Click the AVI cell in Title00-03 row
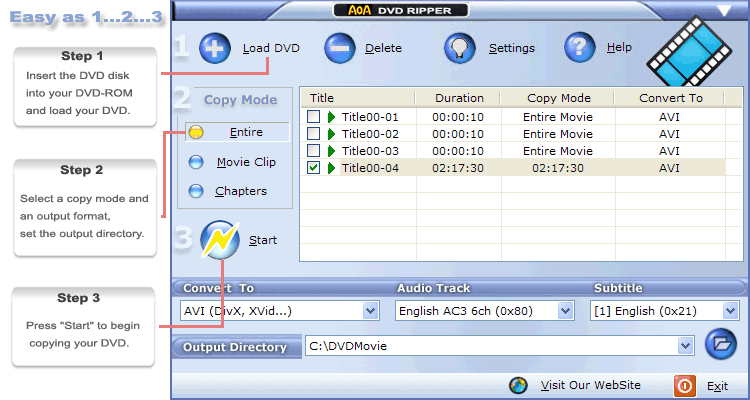Viewport: 750px width, 400px height. pos(669,152)
